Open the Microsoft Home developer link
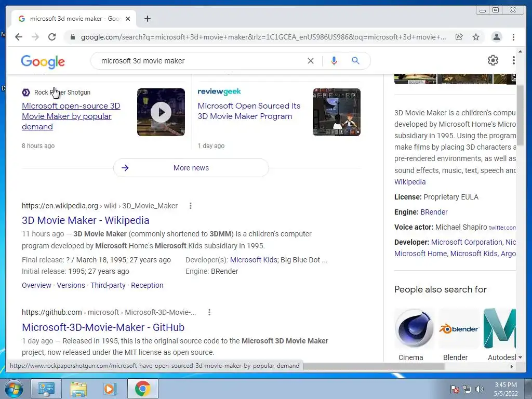The image size is (532, 399). (421, 254)
